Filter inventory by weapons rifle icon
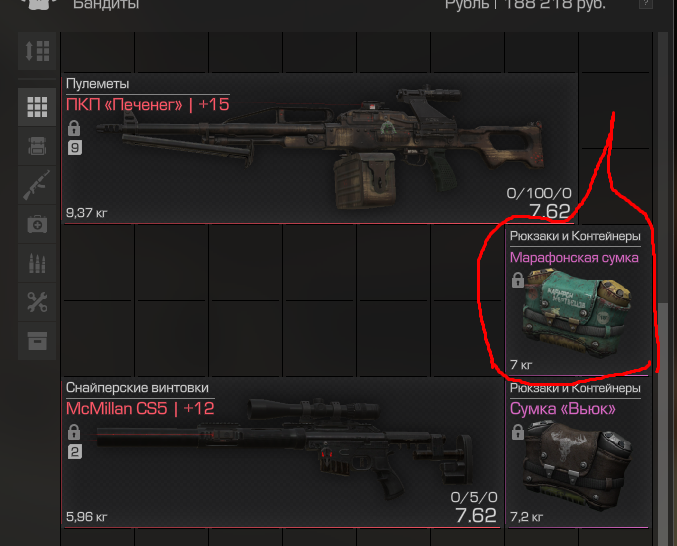This screenshot has width=677, height=546. [x=37, y=185]
